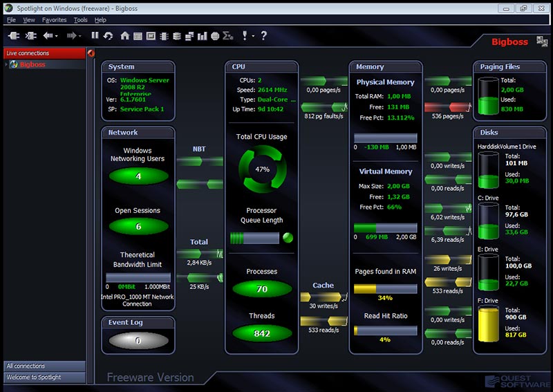Open the CPU chip drilldown icon
This screenshot has height=392, width=553.
[x=164, y=36]
